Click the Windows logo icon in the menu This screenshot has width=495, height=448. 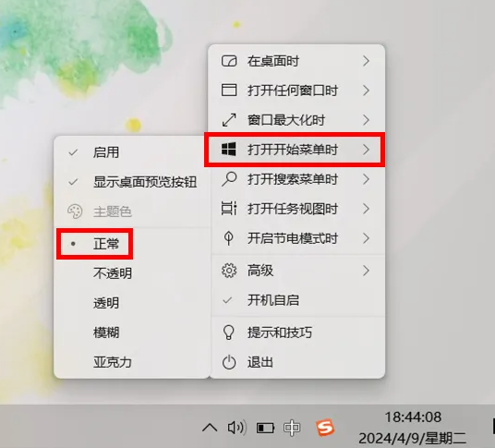click(229, 149)
